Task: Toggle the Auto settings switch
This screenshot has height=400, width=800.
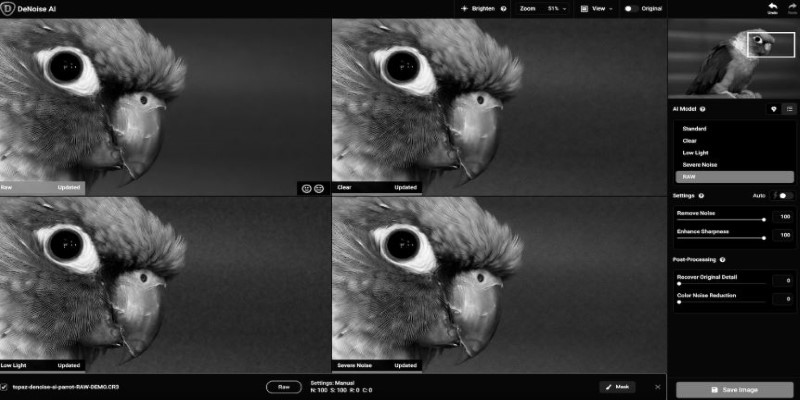Action: pos(784,196)
